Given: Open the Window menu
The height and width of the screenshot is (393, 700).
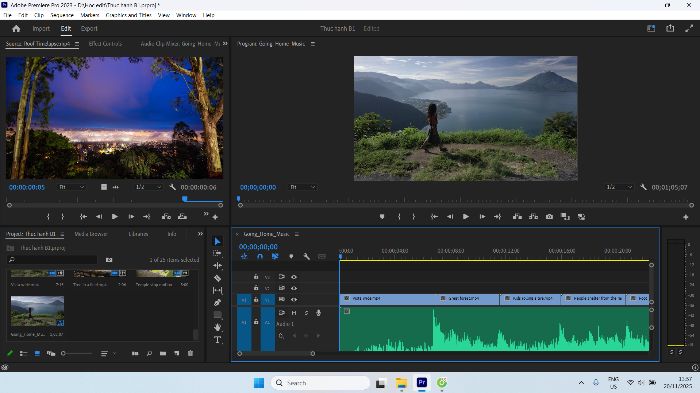Looking at the screenshot, I should tap(186, 15).
